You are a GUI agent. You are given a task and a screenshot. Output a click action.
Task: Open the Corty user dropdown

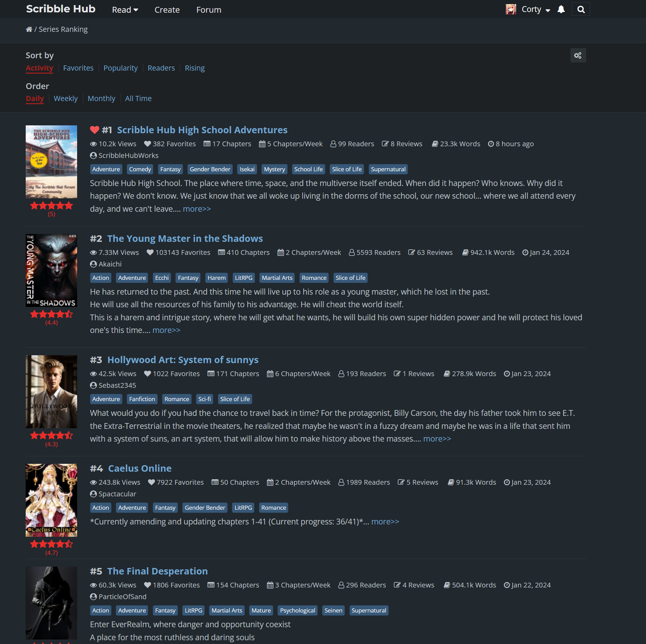[536, 10]
